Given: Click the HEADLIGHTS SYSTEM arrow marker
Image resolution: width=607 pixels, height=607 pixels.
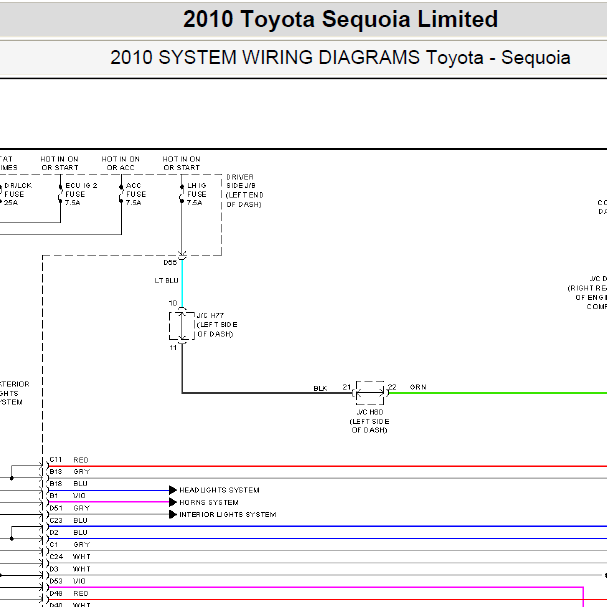Looking at the screenshot, I should pos(173,490).
